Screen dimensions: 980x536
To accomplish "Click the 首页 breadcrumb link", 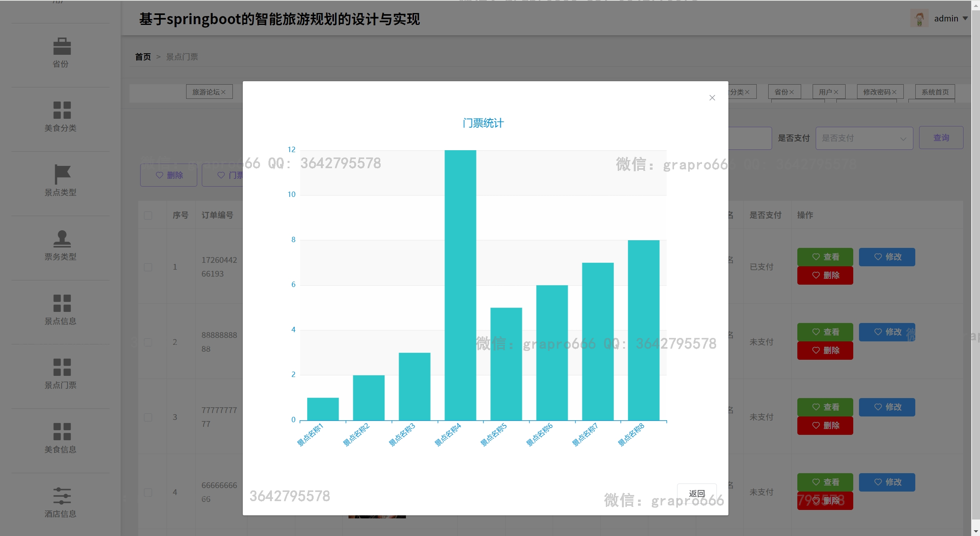I will [143, 57].
